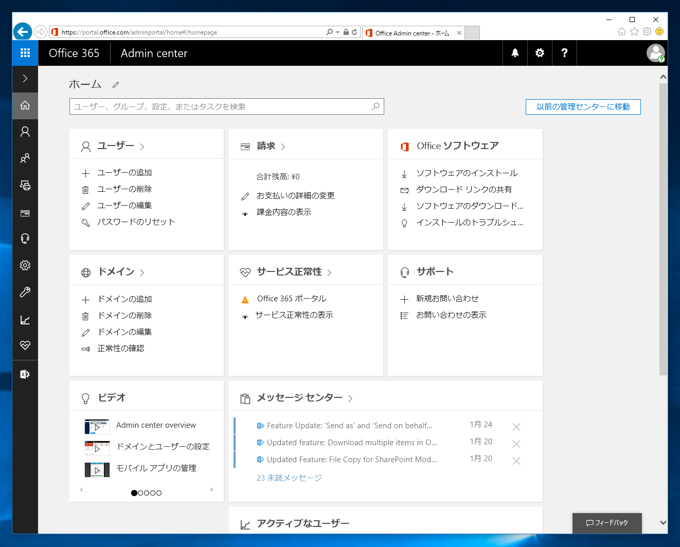This screenshot has width=680, height=547.
Task: Play Admin center overview video thumbnail
Action: pos(97,427)
